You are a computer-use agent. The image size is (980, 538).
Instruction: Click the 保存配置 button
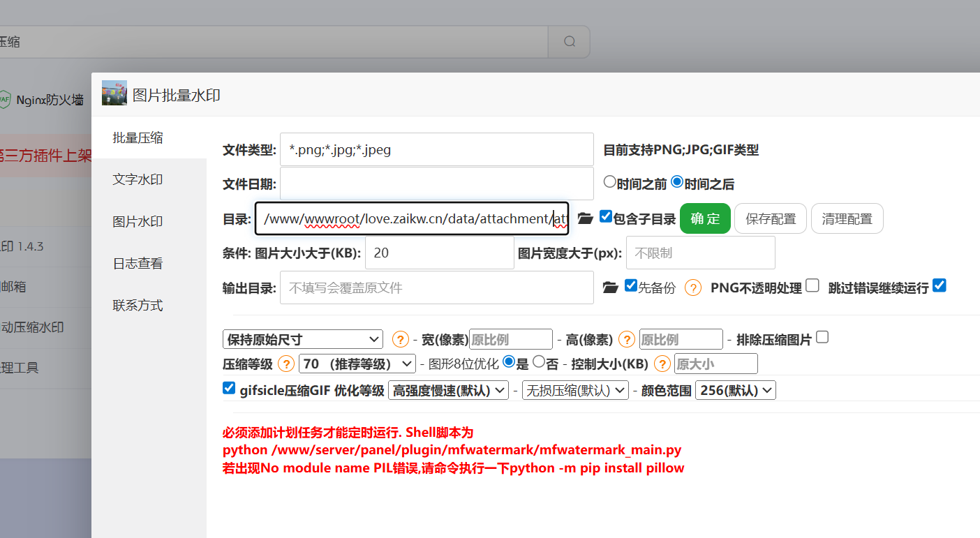770,218
